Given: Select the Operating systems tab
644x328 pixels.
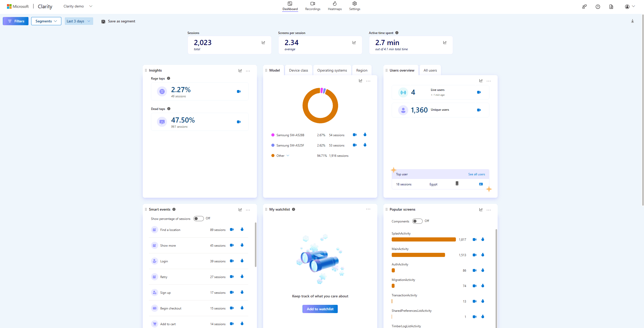Looking at the screenshot, I should 332,70.
